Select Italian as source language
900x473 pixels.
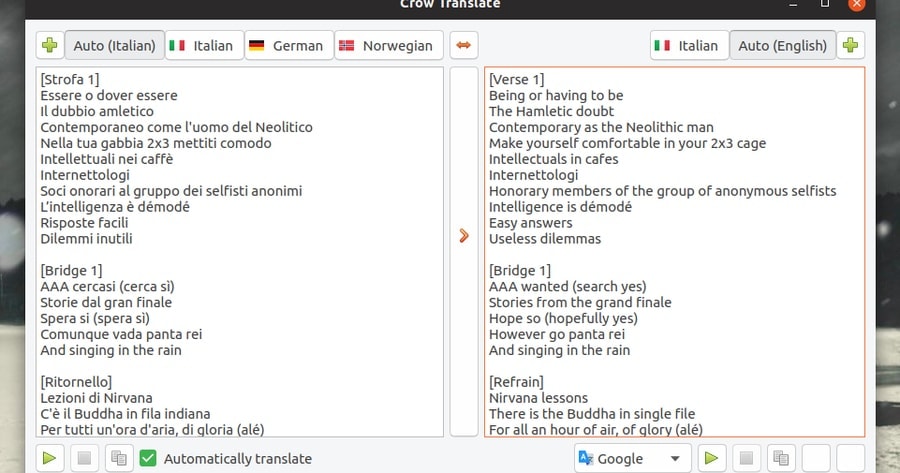tap(204, 45)
